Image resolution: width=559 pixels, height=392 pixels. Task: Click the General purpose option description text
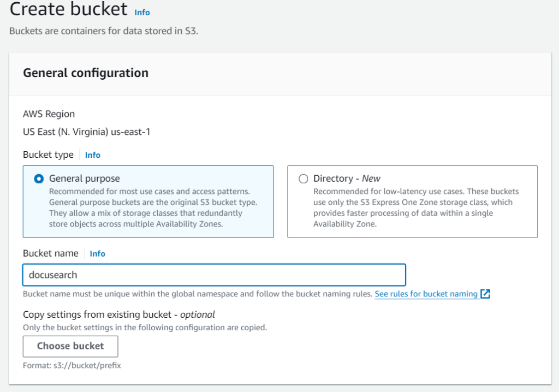coord(153,207)
